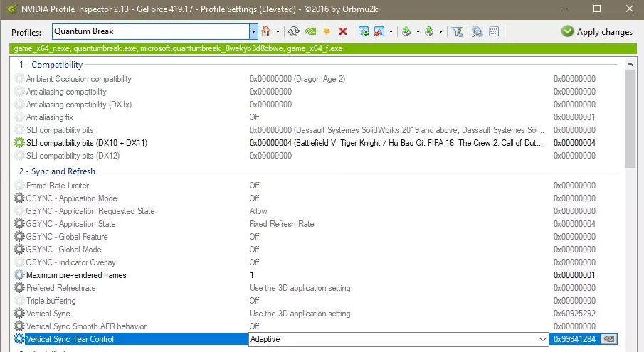The image size is (644, 352).
Task: Select the Triple buffering setting row
Action: pyautogui.click(x=315, y=301)
